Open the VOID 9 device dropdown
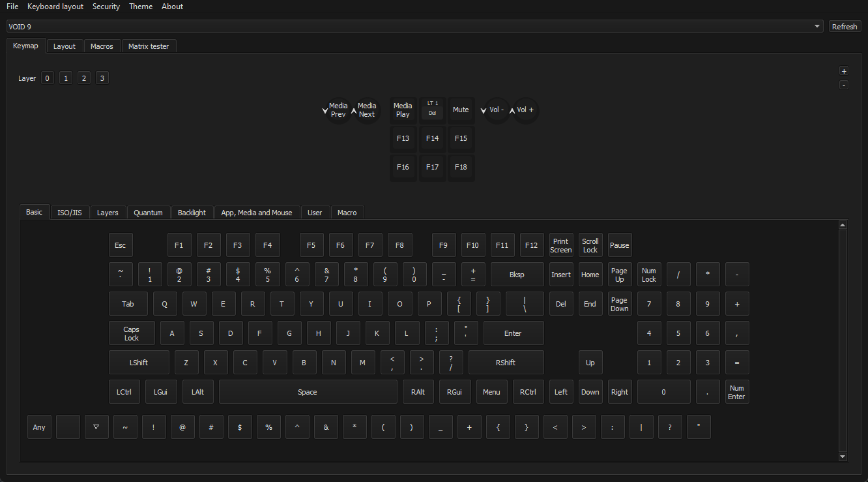This screenshot has width=868, height=482. click(x=415, y=26)
